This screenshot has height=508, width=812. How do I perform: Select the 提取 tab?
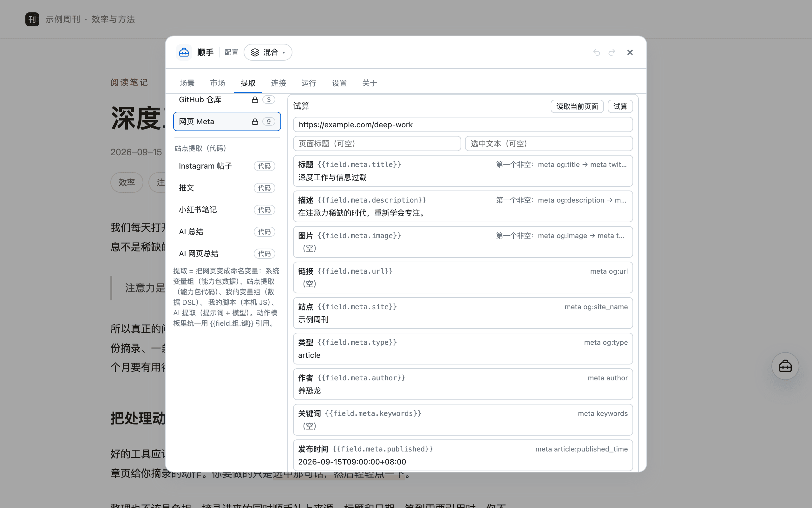click(248, 83)
